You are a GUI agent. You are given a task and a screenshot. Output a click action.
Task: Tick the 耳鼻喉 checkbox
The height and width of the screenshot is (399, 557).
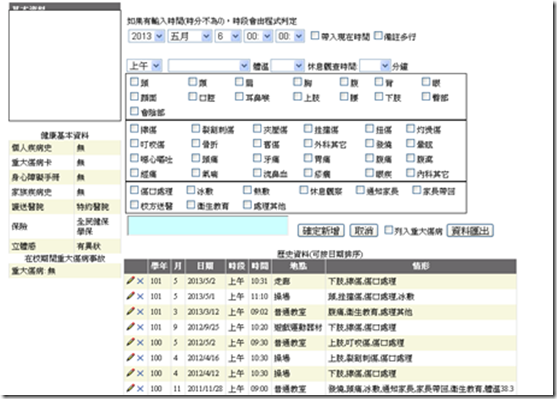coord(239,96)
